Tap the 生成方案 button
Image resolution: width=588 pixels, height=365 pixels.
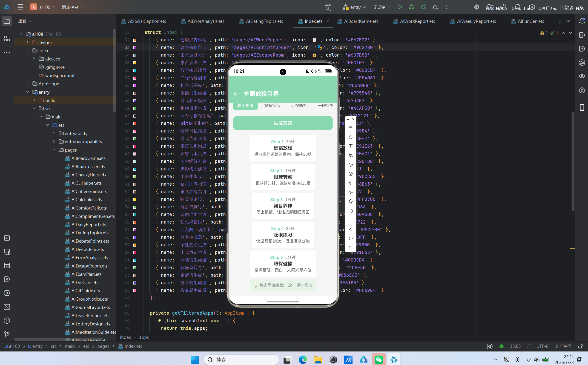pyautogui.click(x=283, y=123)
